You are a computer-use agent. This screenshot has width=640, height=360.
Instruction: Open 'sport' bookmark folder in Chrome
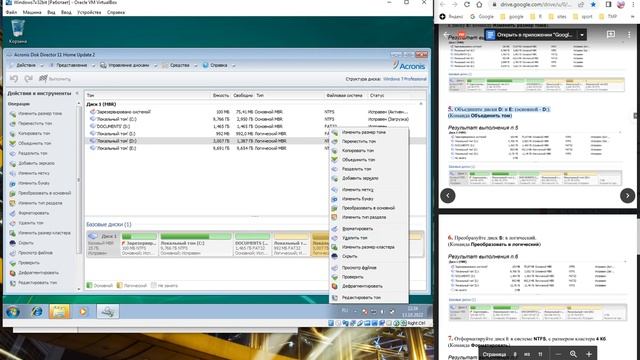[582, 17]
